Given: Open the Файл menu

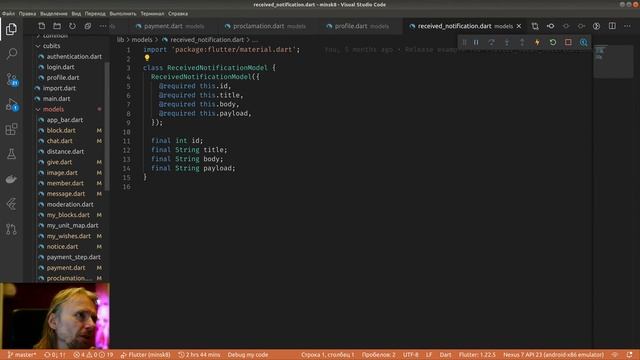Looking at the screenshot, I should click(x=8, y=13).
